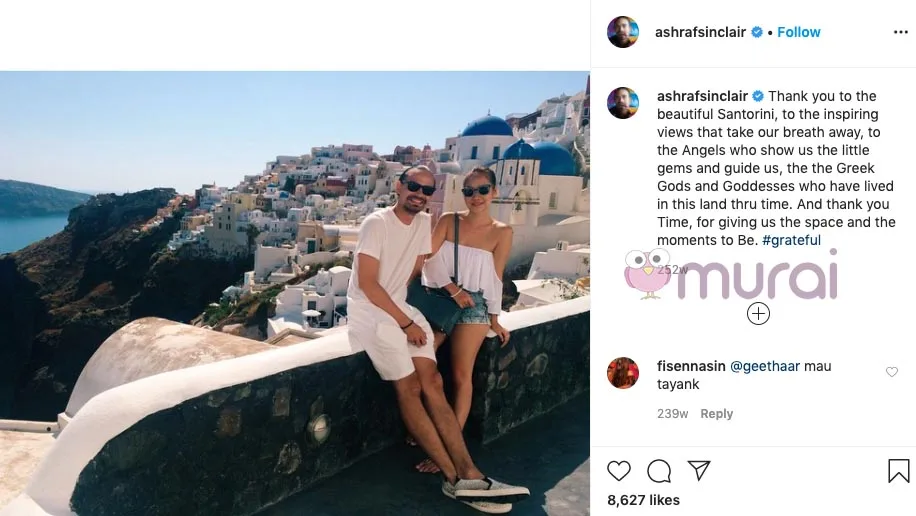Click the 239w comment timestamp
Screen dimensions: 916x516
pos(672,414)
